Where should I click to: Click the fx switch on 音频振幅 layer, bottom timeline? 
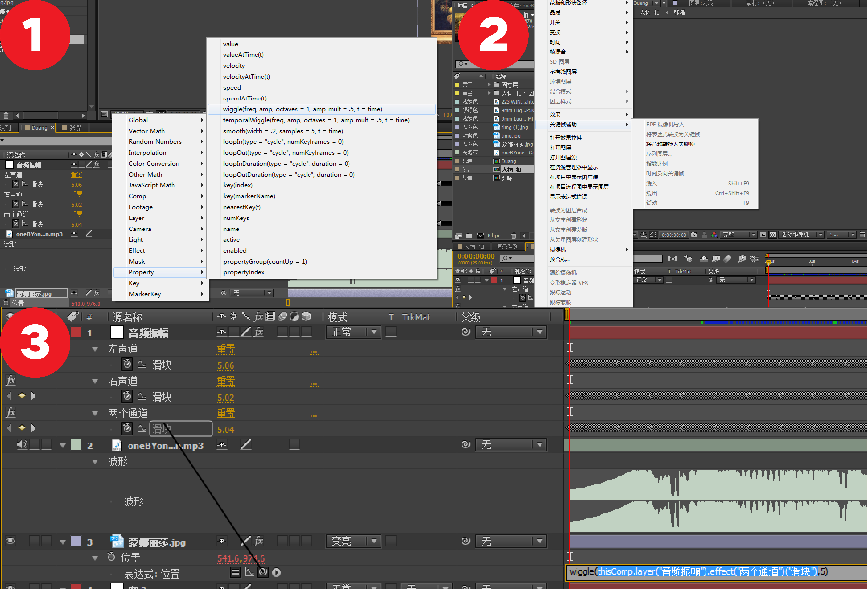259,332
